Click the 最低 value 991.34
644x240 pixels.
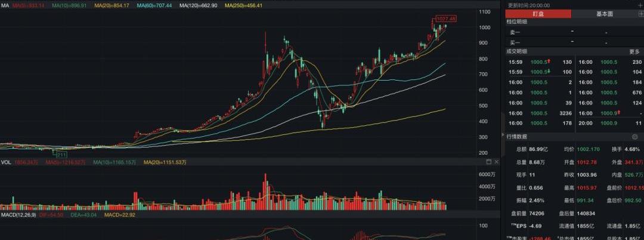(586, 201)
